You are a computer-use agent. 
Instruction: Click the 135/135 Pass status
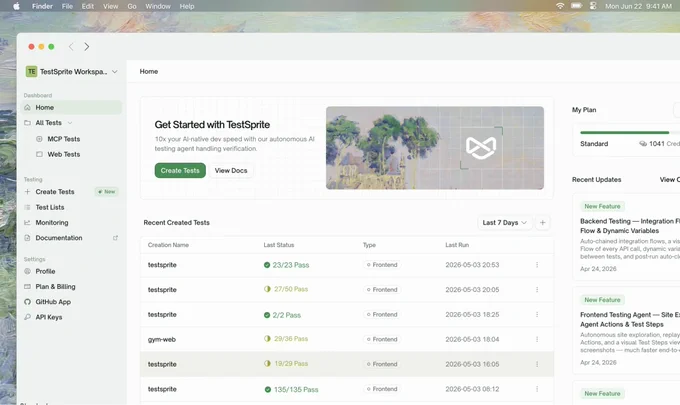coord(291,389)
